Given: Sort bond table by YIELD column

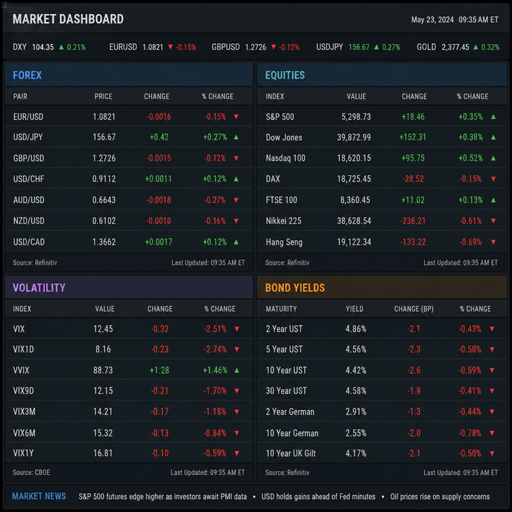Looking at the screenshot, I should tap(355, 309).
